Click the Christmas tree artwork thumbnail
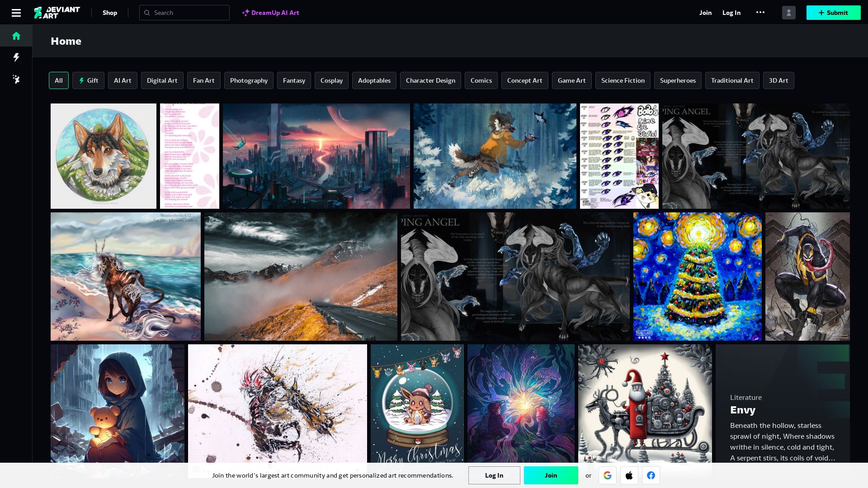The width and height of the screenshot is (868, 488). click(698, 277)
